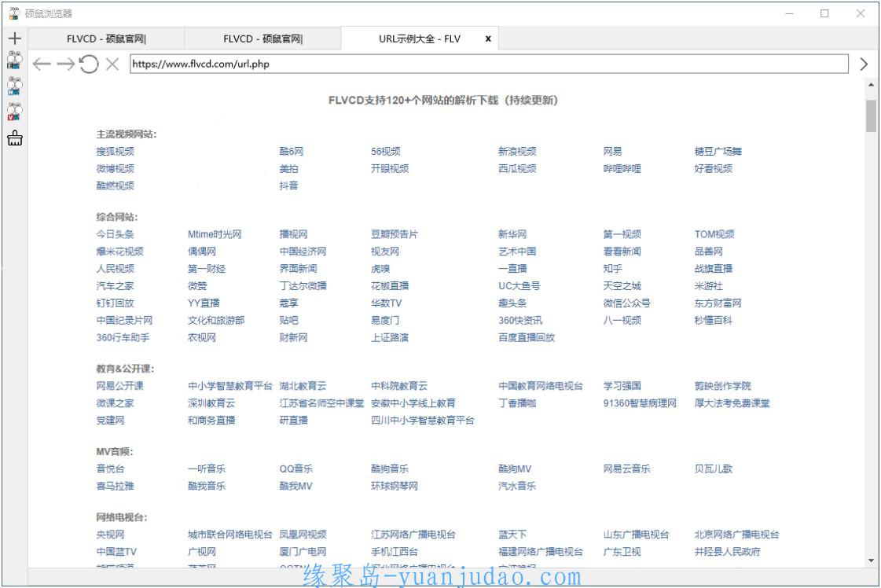
Task: Open the 中国纪录片网 link
Action: (x=124, y=321)
